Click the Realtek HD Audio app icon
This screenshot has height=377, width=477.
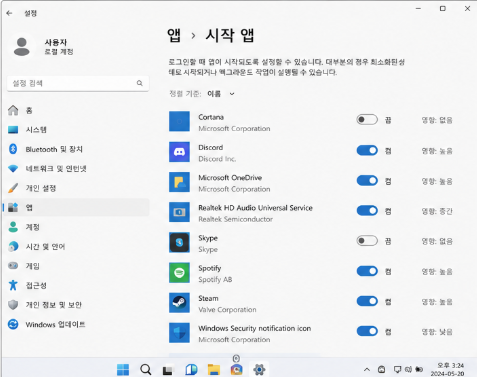tap(179, 212)
